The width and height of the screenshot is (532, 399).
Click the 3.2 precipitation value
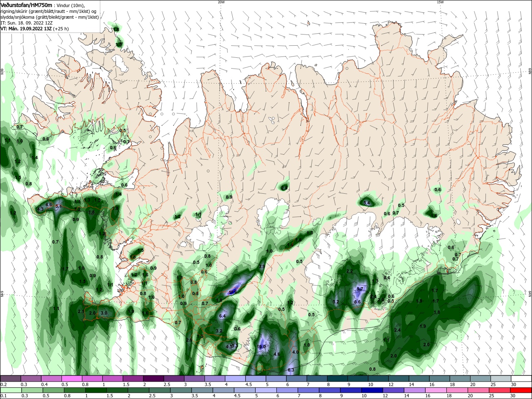coord(219,331)
